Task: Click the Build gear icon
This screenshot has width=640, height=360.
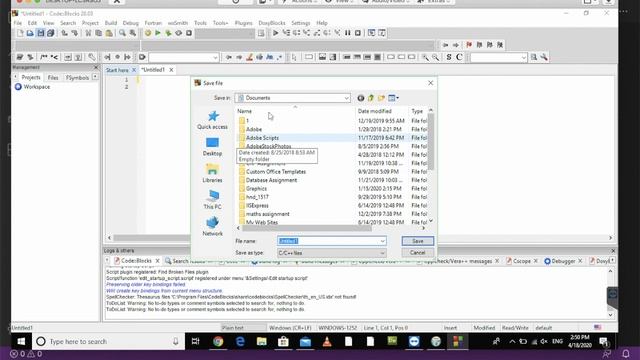Action: click(148, 33)
